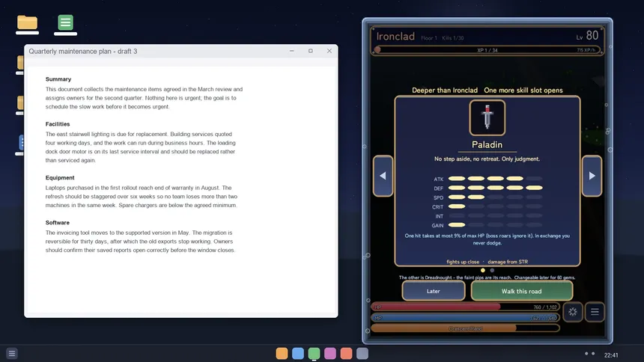Launch the purple taskbar app
Viewport: 644px width, 362px height.
click(x=329, y=353)
